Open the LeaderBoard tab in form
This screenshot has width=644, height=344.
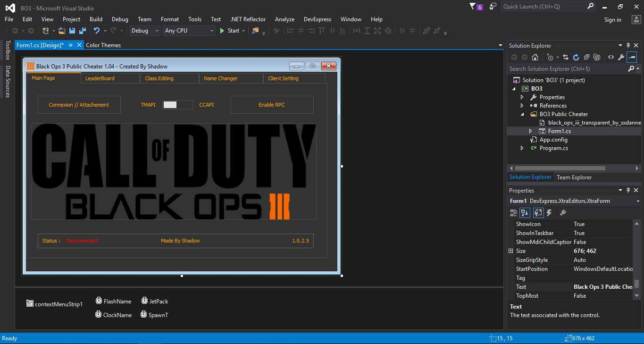coord(110,78)
